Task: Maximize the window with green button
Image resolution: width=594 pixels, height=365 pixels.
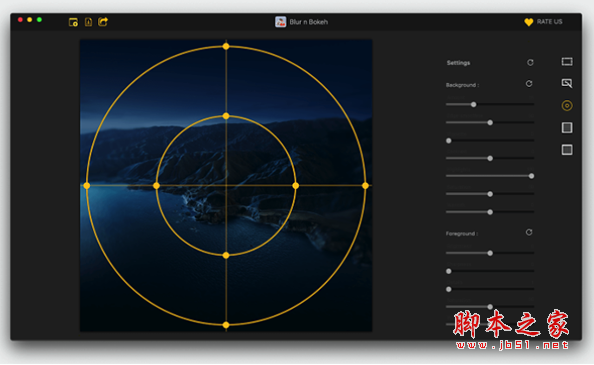Action: (x=39, y=20)
